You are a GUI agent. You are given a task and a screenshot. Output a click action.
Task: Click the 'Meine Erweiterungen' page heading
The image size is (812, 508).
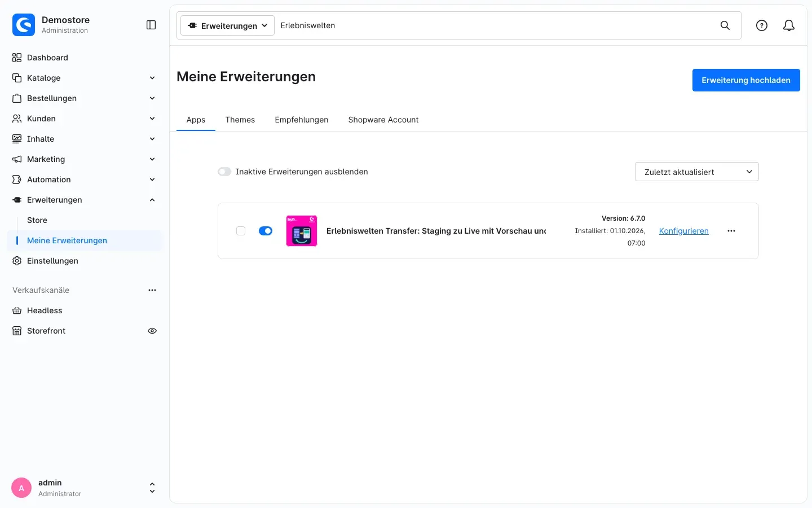coord(246,77)
